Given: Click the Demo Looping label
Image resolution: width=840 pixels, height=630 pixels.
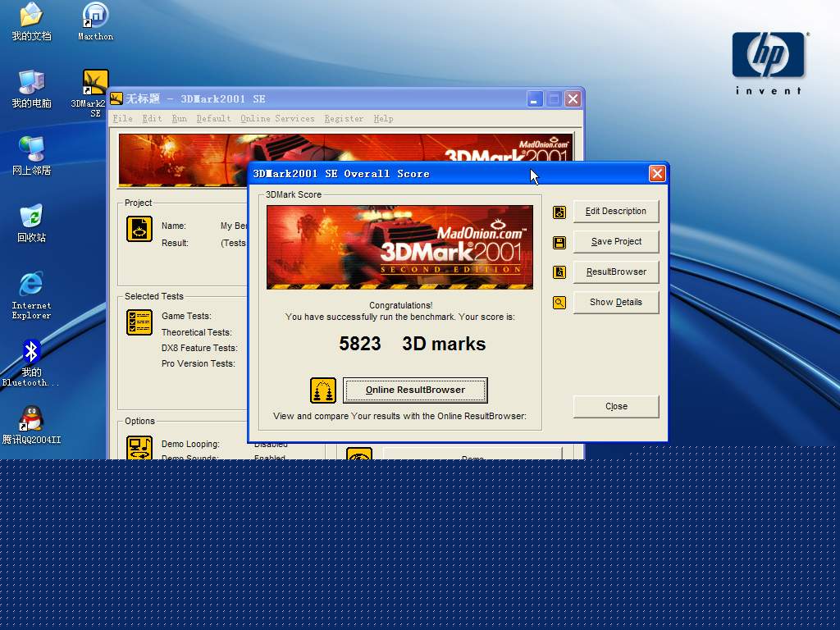Looking at the screenshot, I should 190,444.
